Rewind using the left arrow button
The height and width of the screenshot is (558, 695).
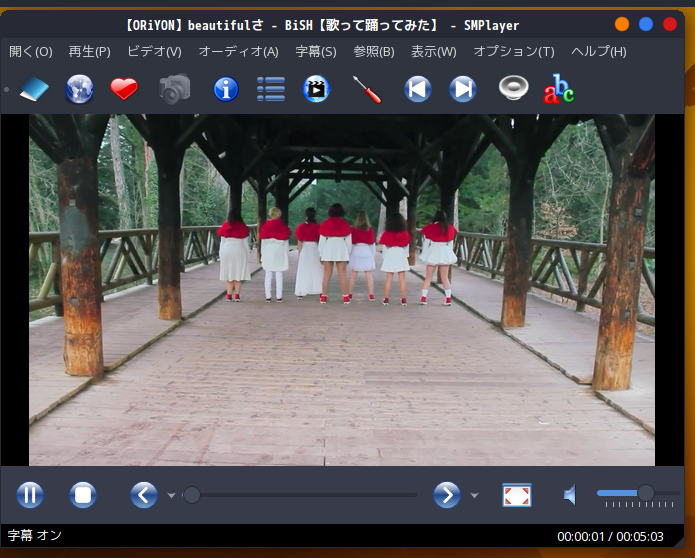[x=144, y=495]
